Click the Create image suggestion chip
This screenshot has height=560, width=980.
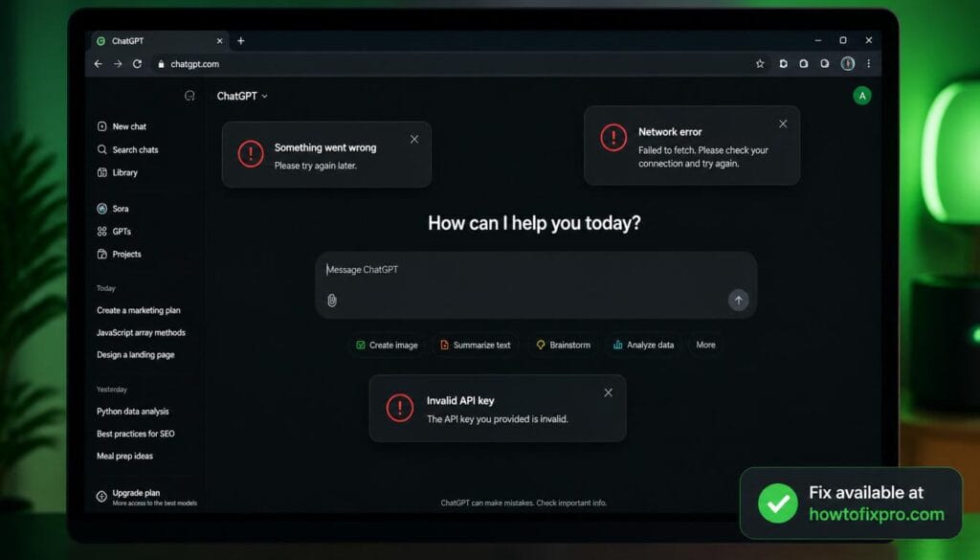387,345
